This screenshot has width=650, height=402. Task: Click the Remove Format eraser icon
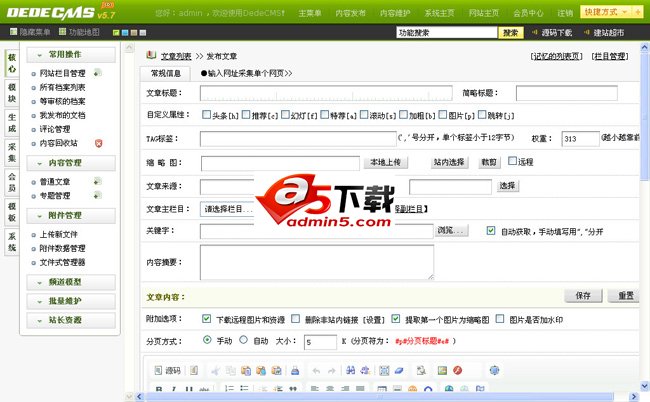[x=399, y=370]
